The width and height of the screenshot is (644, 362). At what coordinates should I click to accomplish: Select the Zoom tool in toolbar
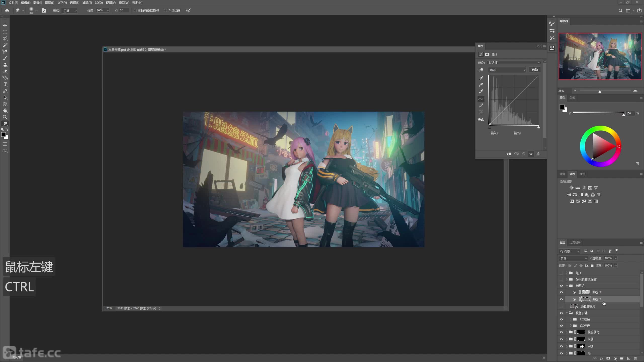click(x=5, y=117)
